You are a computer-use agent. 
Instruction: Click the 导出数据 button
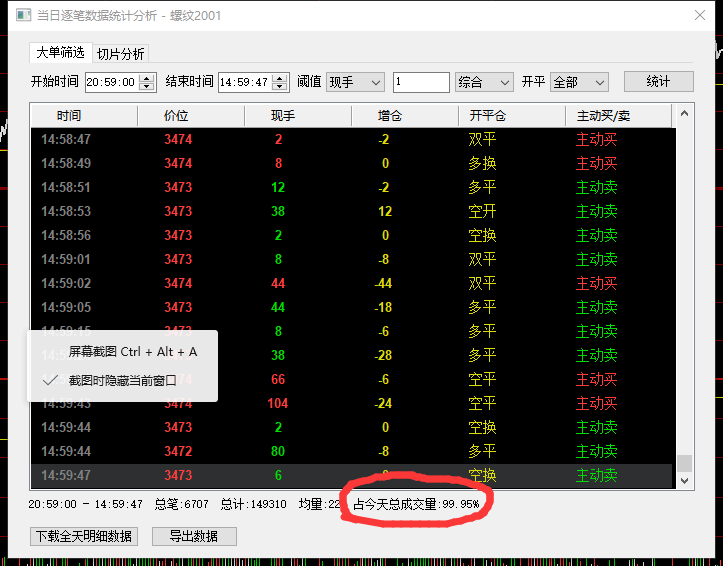(194, 536)
